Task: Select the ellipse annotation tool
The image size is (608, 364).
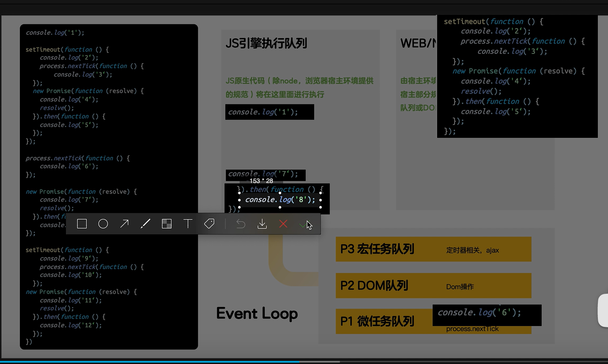Action: (x=103, y=224)
